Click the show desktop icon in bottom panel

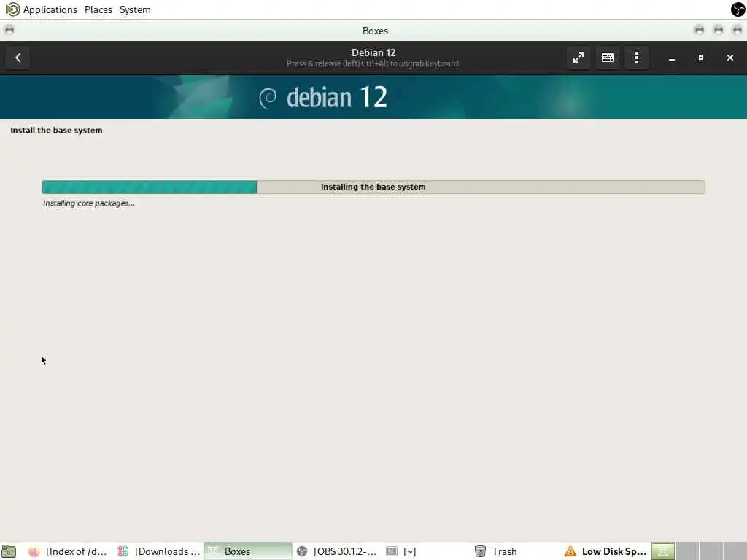[x=9, y=551]
